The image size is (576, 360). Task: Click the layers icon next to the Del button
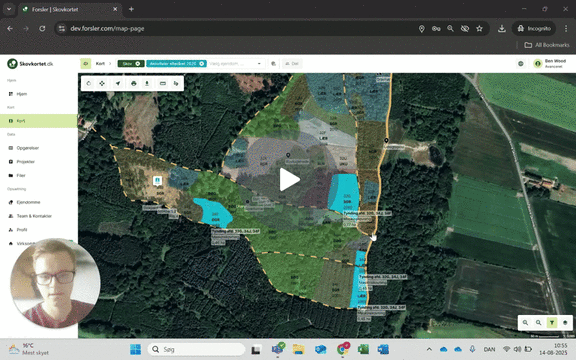[x=273, y=64]
